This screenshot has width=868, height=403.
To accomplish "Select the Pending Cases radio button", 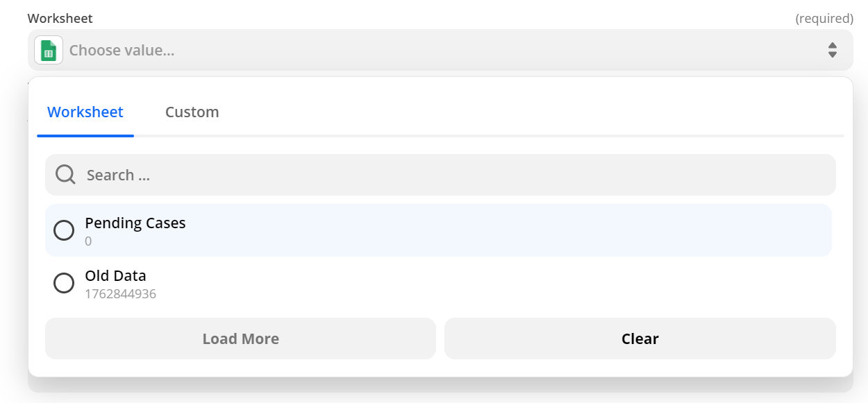I will point(64,230).
